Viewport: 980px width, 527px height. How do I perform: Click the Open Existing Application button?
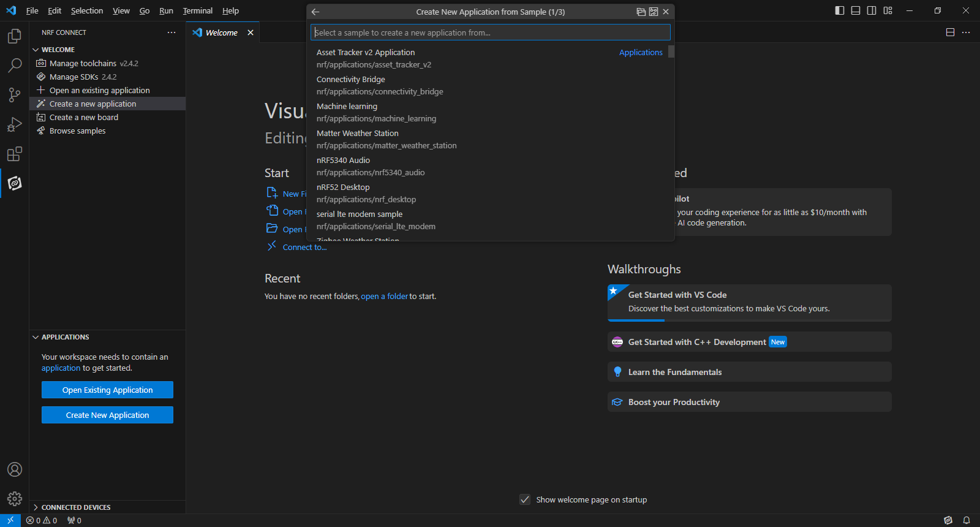point(107,390)
